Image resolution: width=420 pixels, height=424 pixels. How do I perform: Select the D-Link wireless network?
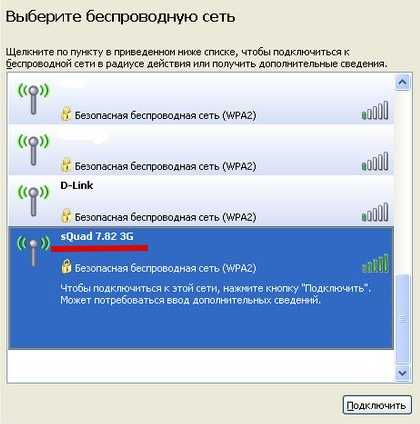(201, 201)
